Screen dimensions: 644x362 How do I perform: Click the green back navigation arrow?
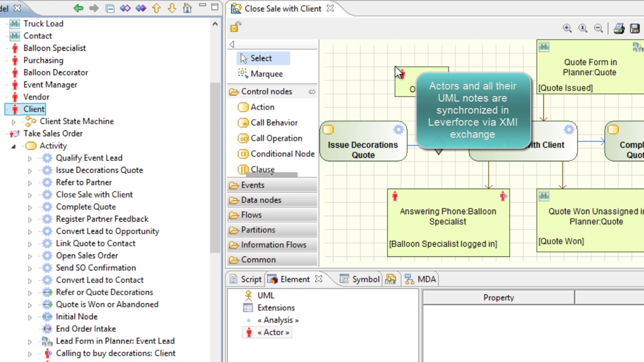pyautogui.click(x=78, y=8)
